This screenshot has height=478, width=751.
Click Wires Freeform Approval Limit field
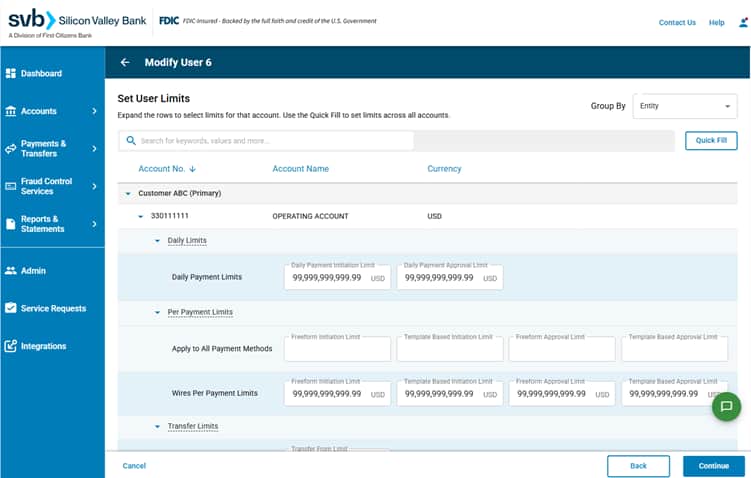562,394
